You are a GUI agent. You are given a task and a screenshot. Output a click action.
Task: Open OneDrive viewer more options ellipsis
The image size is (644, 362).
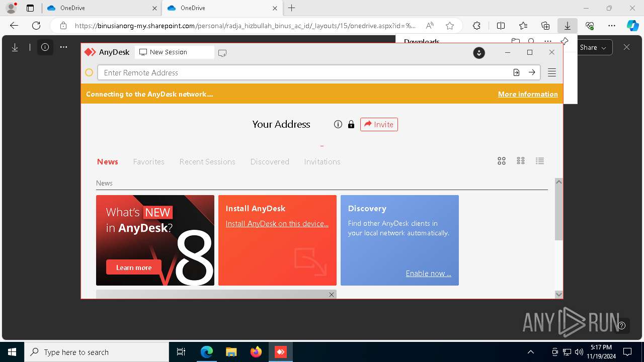click(x=63, y=47)
